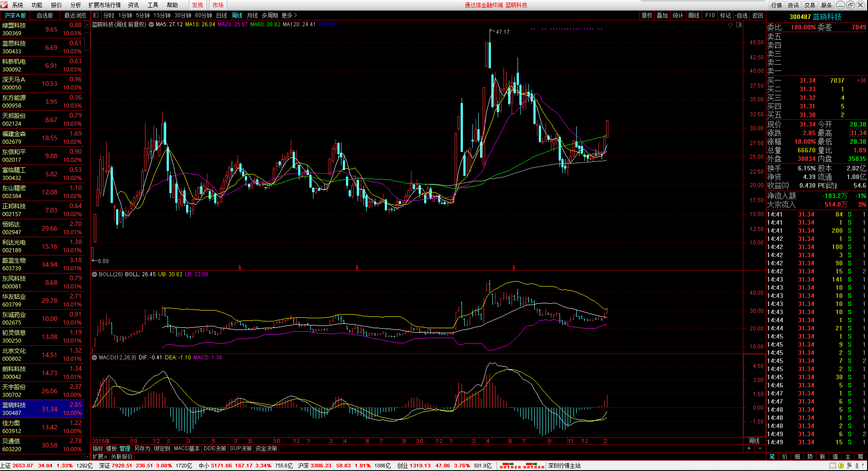Screen dimensions: 868x471
Task: Click the 画线 drawing button
Action: (x=694, y=15)
